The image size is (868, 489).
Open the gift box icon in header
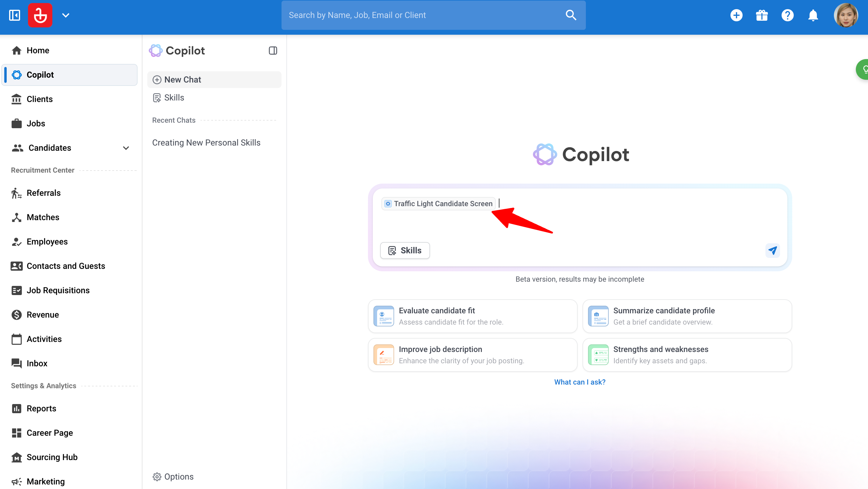(762, 15)
